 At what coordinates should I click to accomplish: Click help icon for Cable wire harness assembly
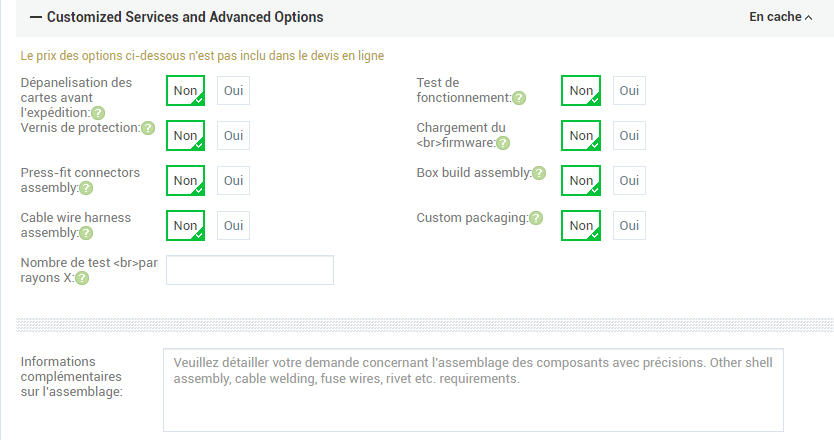tap(86, 233)
